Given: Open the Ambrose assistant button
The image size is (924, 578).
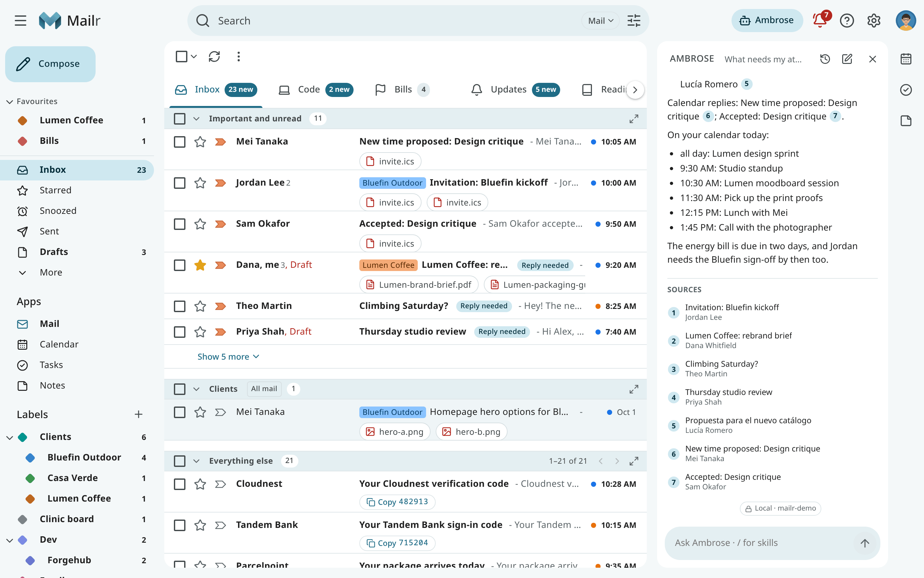Looking at the screenshot, I should tap(767, 20).
